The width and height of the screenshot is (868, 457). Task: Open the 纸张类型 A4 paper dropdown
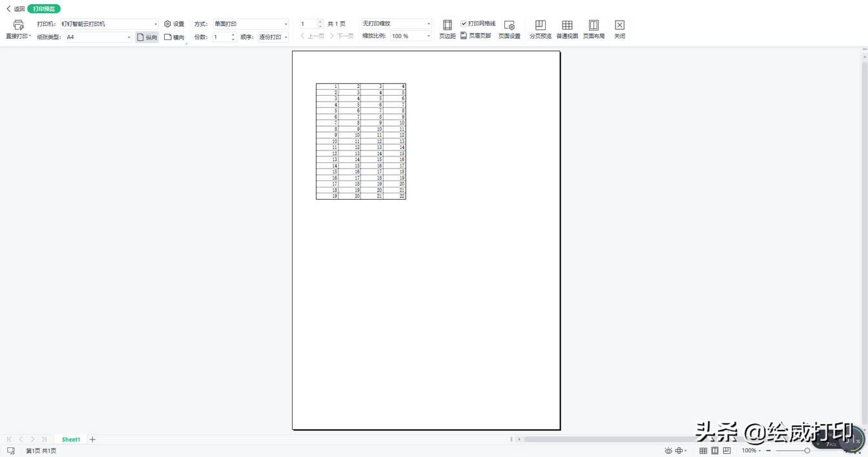click(x=129, y=37)
